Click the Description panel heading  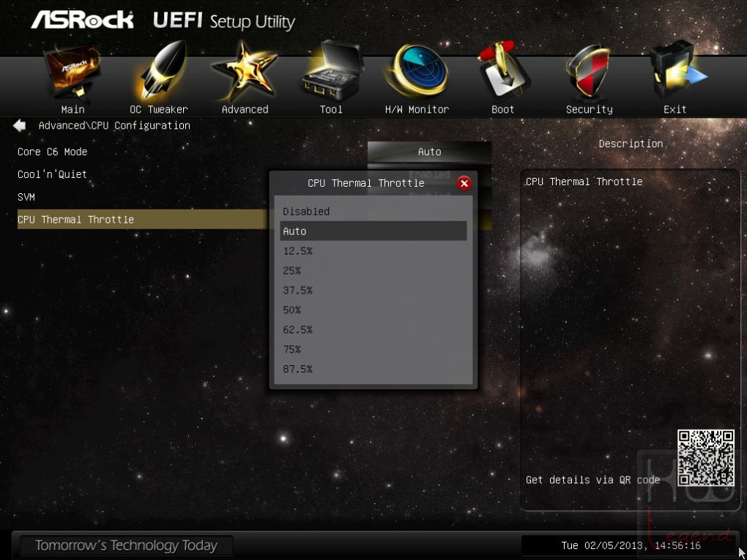631,143
